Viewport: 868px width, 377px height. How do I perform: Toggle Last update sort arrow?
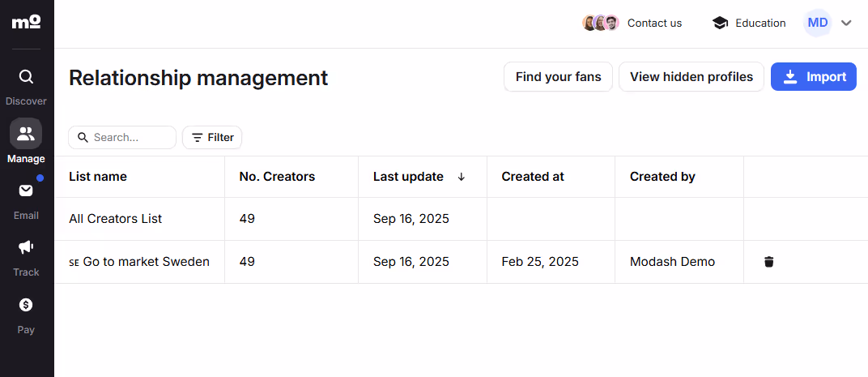pyautogui.click(x=462, y=177)
